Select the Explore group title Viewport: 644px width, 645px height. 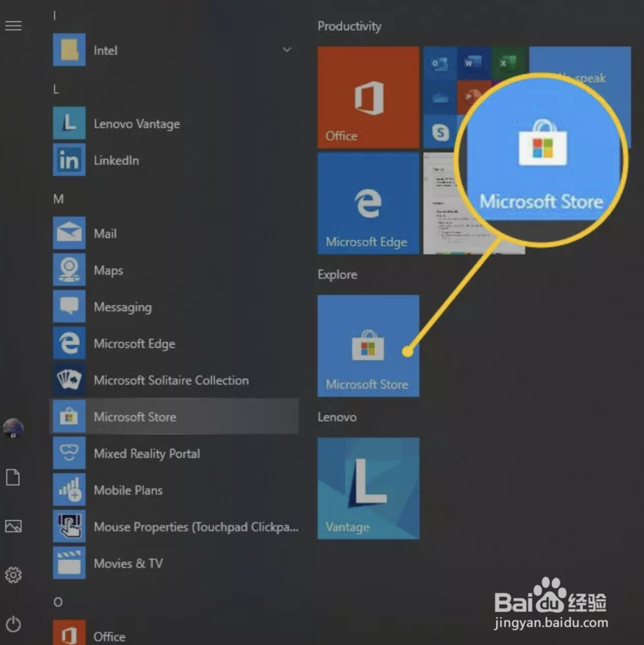[337, 274]
